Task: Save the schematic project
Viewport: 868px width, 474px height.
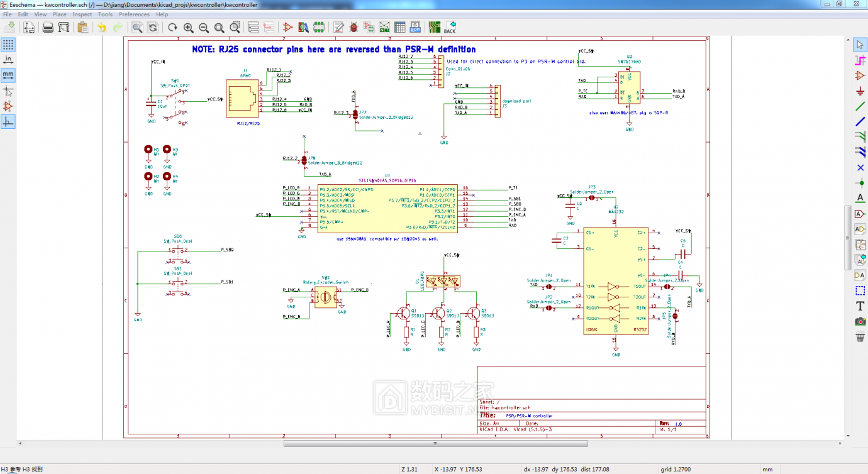Action: (x=9, y=27)
